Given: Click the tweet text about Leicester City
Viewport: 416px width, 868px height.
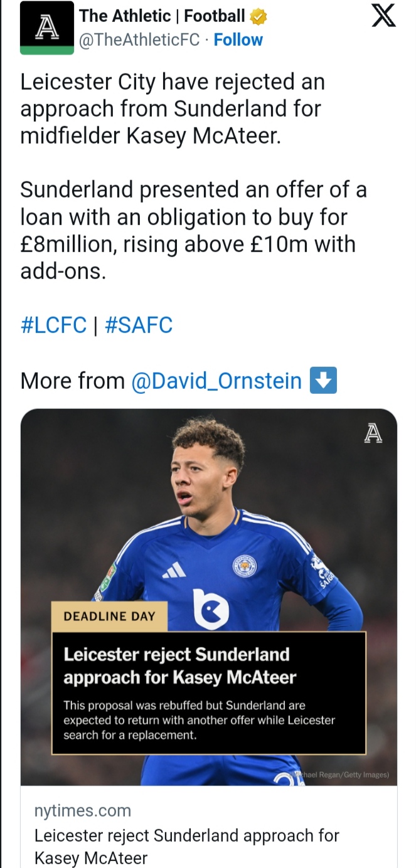Looking at the screenshot, I should (x=173, y=109).
